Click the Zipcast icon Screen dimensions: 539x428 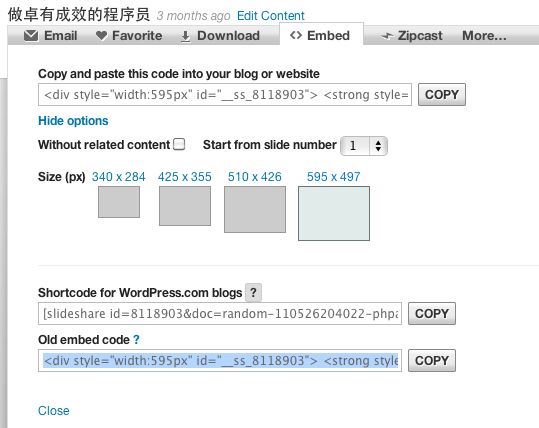coord(387,36)
